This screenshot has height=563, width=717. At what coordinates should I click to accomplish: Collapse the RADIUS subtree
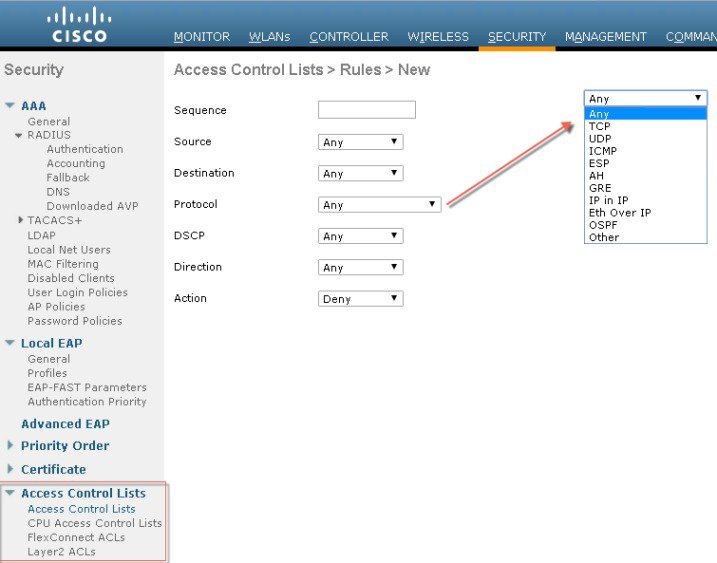point(18,135)
